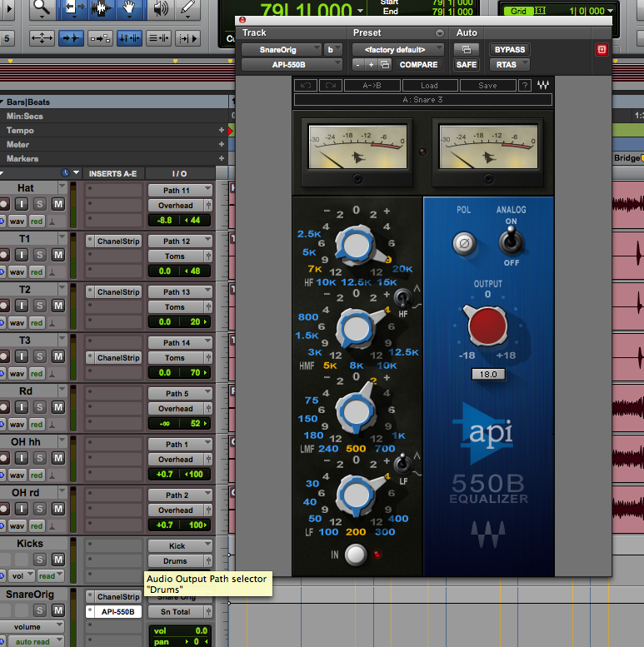
Task: Enable input monitoring on T2 track
Action: (x=22, y=306)
